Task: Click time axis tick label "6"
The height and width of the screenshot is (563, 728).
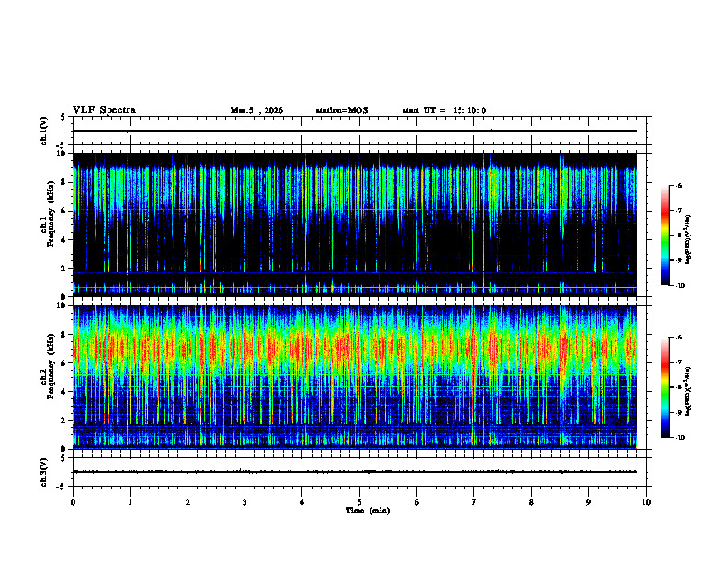Action: (x=417, y=502)
